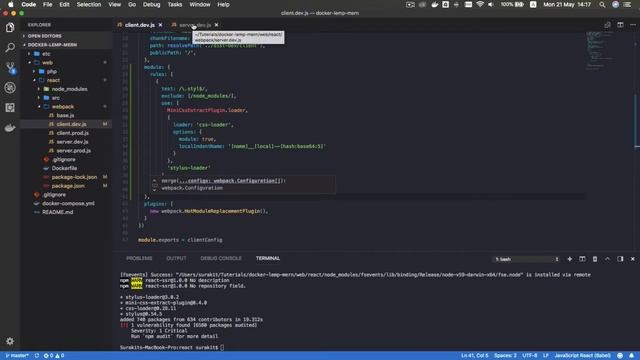Collapse the react folder
This screenshot has height=360, width=640.
(x=53, y=80)
